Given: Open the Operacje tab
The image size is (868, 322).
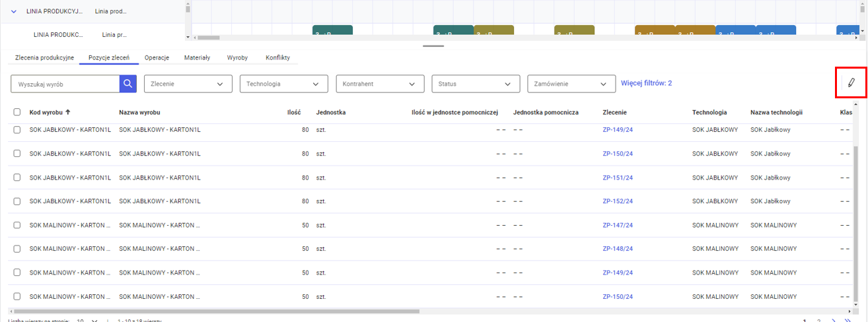Looking at the screenshot, I should (157, 57).
